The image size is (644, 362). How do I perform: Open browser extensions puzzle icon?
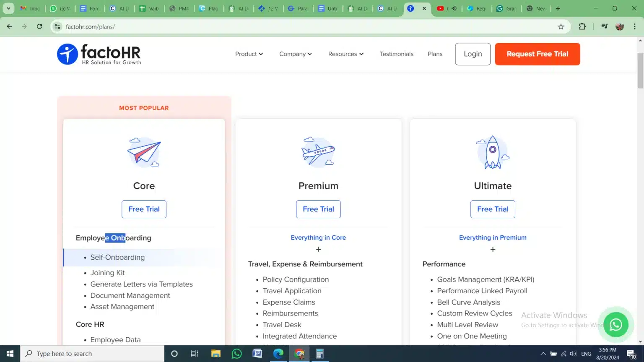pos(582,26)
